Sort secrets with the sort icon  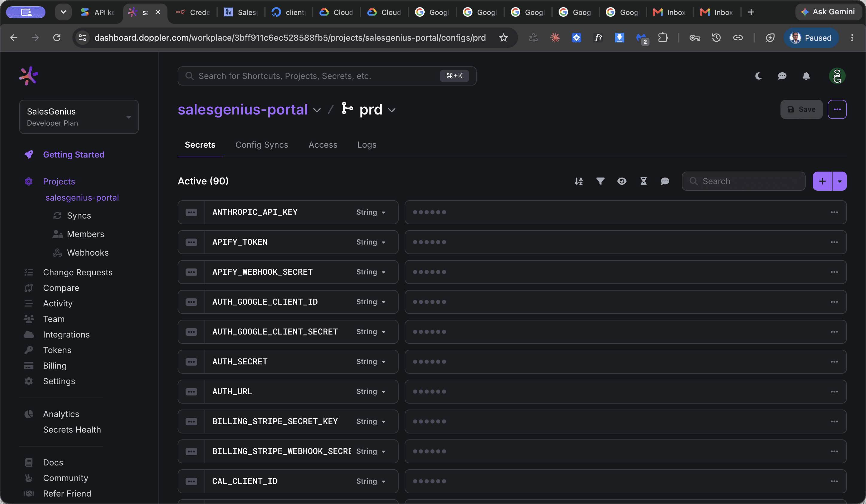[579, 181]
